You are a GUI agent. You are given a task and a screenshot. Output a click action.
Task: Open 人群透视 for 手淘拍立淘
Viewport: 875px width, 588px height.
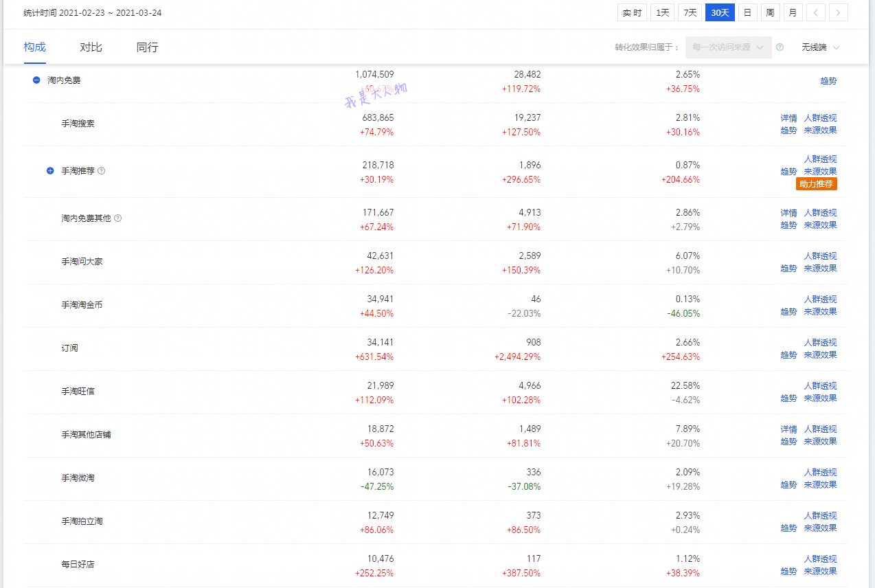click(x=821, y=516)
